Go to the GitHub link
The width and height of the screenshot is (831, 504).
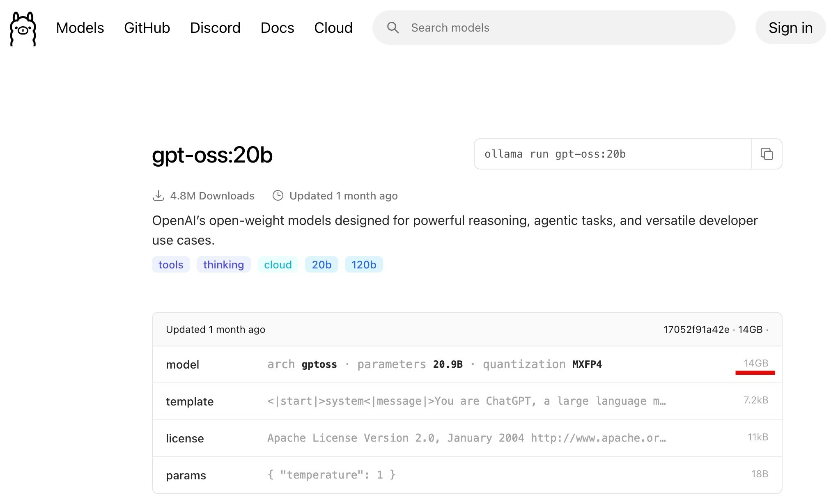[x=147, y=28]
